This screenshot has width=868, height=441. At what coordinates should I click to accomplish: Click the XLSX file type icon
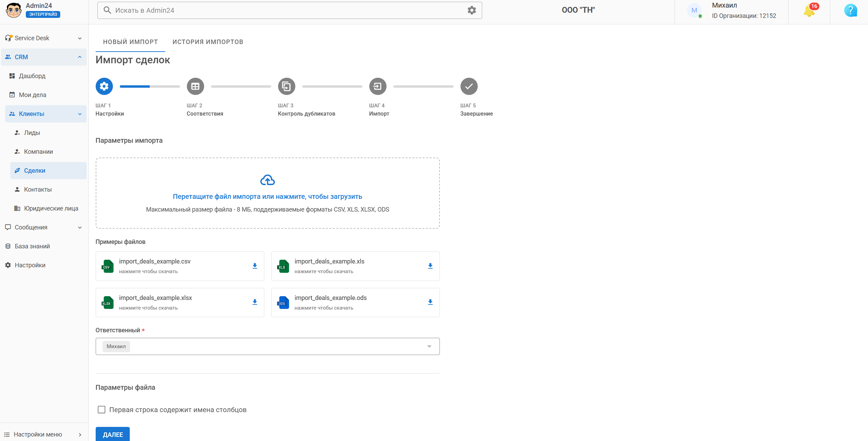[x=108, y=303]
